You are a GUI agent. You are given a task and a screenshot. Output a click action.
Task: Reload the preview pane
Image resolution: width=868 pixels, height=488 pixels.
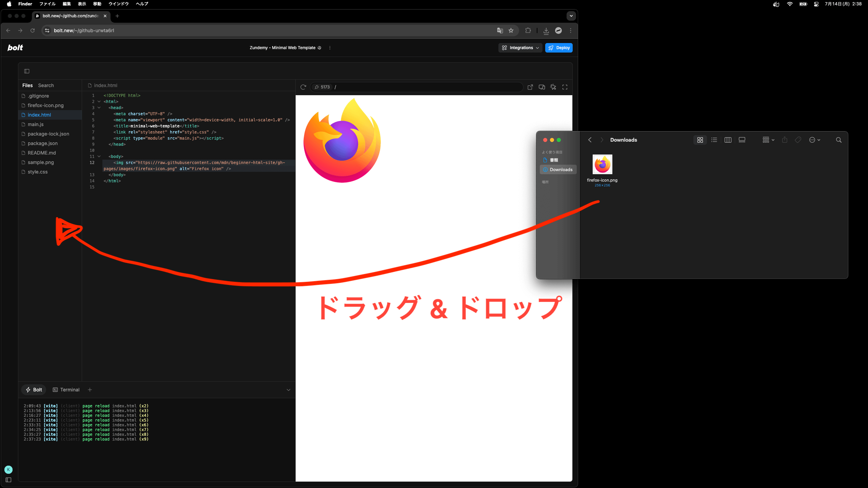click(303, 87)
